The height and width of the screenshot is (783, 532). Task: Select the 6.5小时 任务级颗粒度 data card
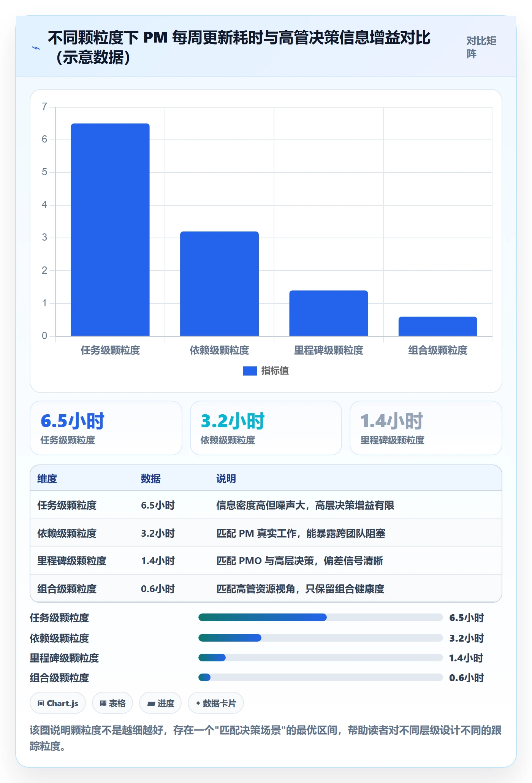coord(106,428)
